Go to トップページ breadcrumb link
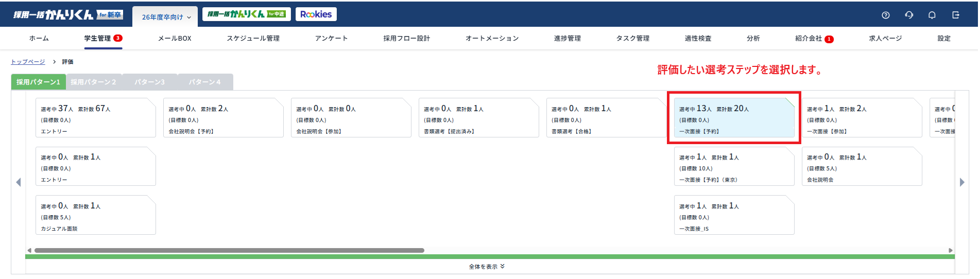980x279 pixels. click(x=28, y=62)
